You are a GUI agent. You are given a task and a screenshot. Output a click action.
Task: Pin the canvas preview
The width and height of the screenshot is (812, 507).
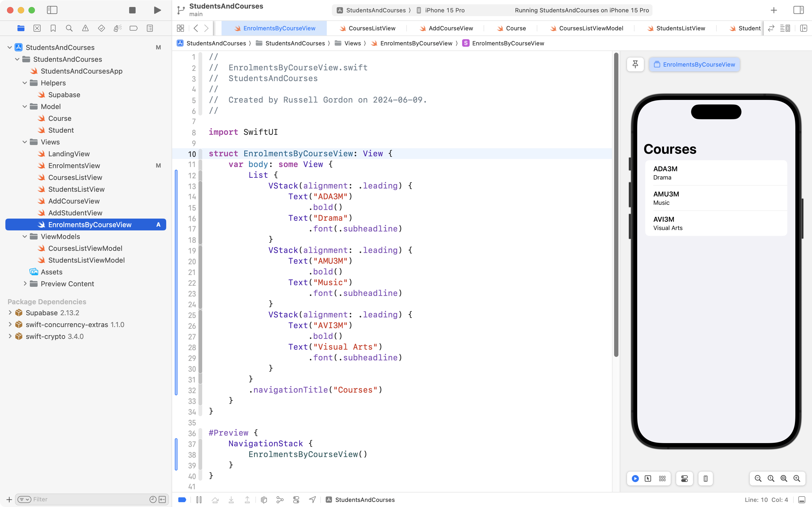coord(635,64)
